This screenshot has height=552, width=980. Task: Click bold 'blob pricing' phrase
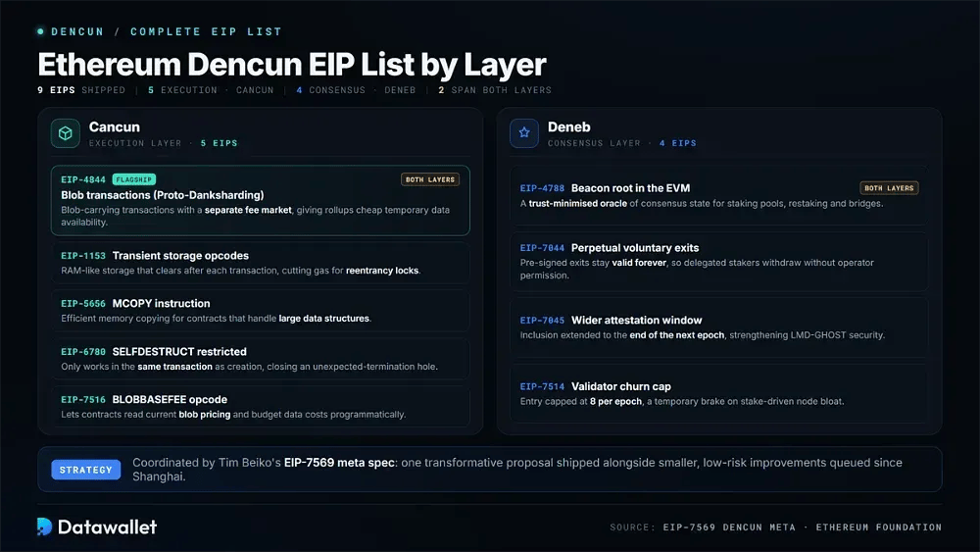(x=205, y=415)
